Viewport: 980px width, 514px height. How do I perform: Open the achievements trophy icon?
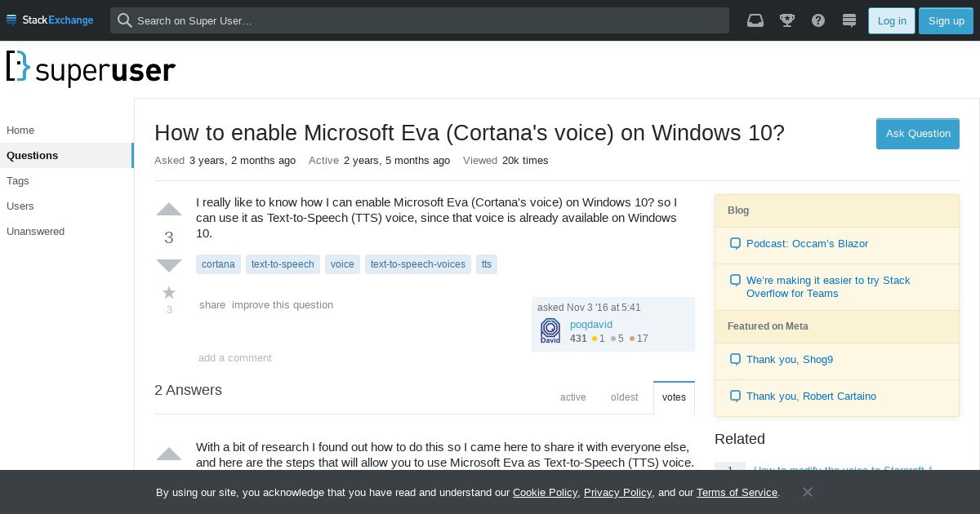point(787,20)
